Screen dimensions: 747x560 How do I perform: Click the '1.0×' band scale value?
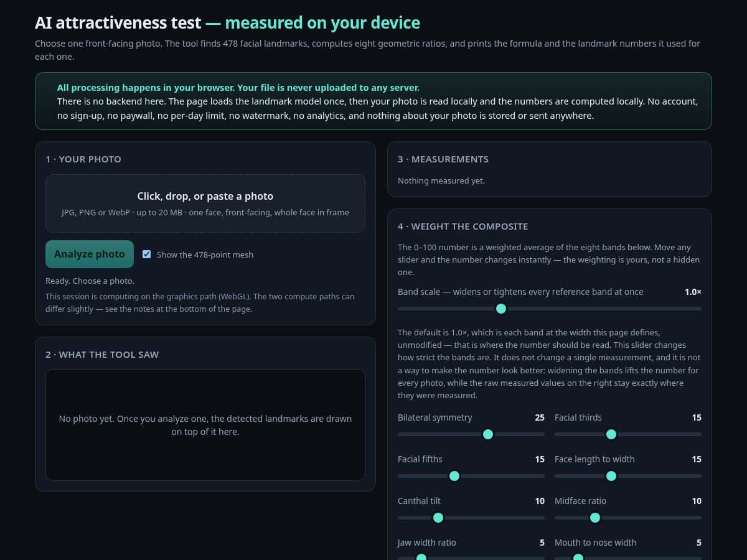[693, 292]
